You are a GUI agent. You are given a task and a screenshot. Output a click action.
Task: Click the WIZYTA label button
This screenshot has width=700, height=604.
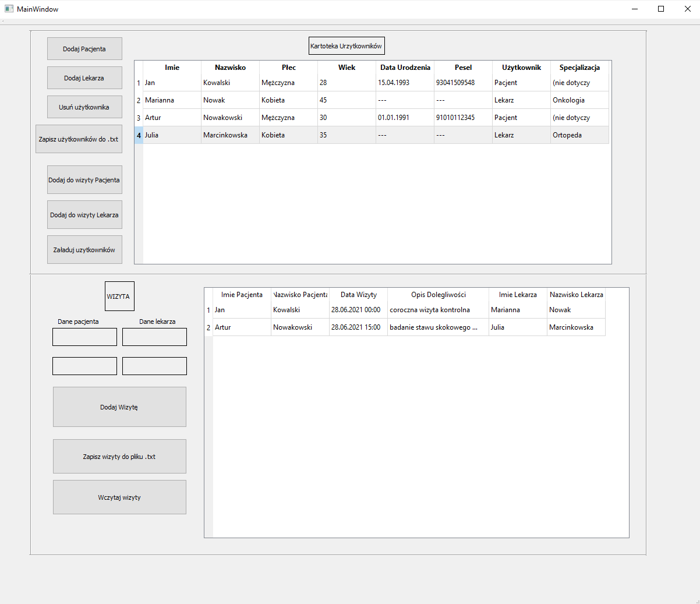pyautogui.click(x=119, y=296)
